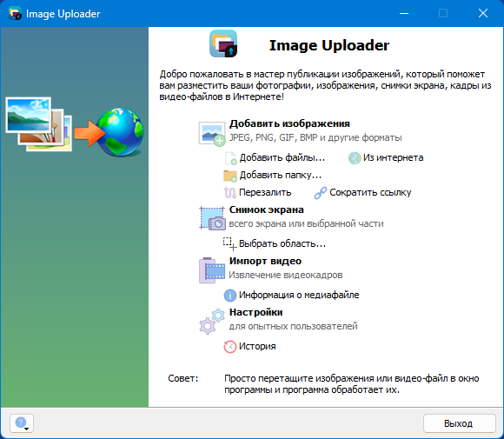The width and height of the screenshot is (504, 439).
Task: Click Сократить ссылку link
Action: (x=370, y=192)
